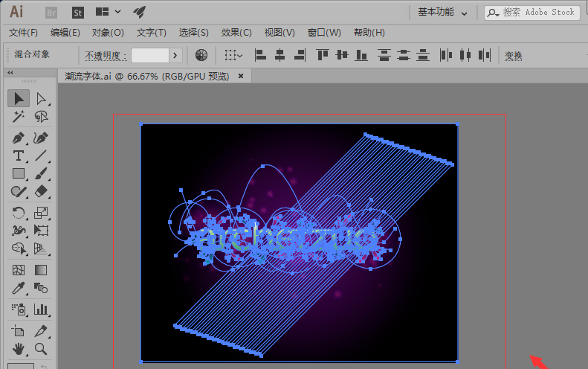This screenshot has height=369, width=588.
Task: Select the Direct Selection tool
Action: (41, 98)
